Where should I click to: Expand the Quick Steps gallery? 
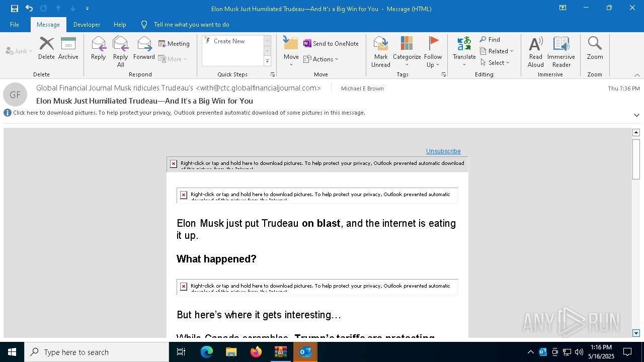coord(267,61)
